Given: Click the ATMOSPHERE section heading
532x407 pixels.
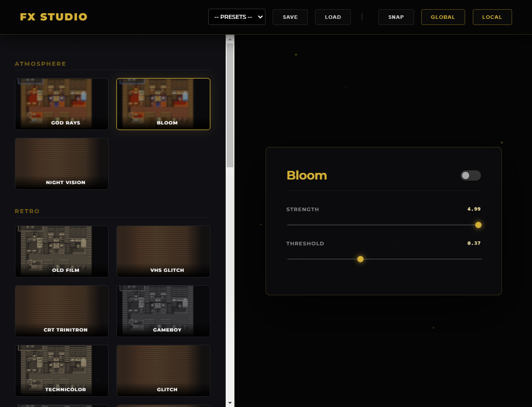Looking at the screenshot, I should point(40,64).
